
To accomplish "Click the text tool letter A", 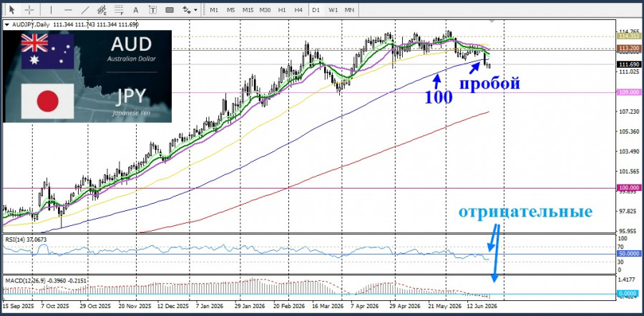I will 136,9.
